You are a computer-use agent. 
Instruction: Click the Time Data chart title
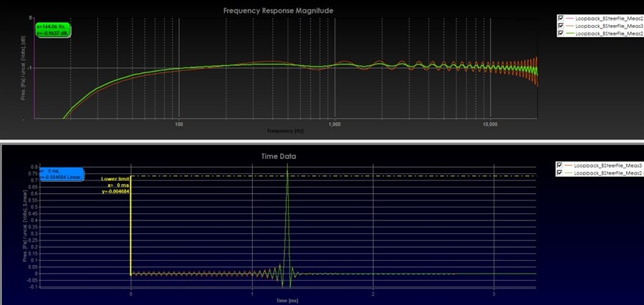coord(279,156)
